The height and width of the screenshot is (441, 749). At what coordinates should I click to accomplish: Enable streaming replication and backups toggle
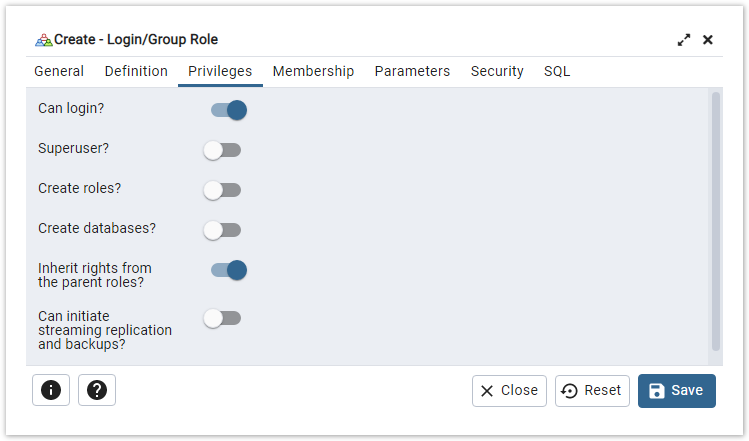(x=222, y=318)
